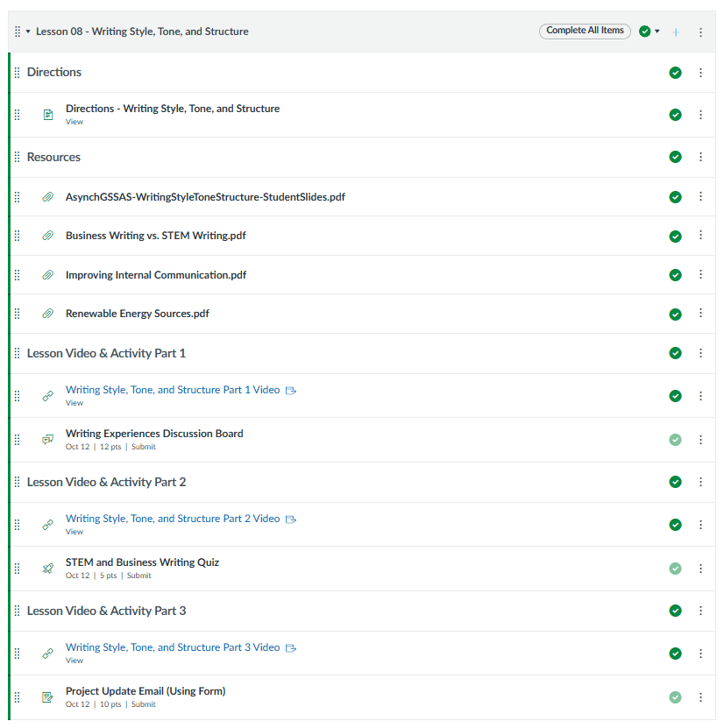This screenshot has height=728, width=724.
Task: Click drag handle beside Directions header
Action: pyautogui.click(x=18, y=73)
